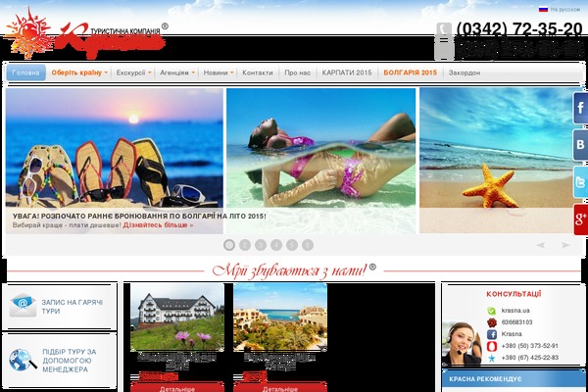The image size is (588, 392).
Task: Click the red phone icon beside +380 (50) number
Action: click(491, 346)
